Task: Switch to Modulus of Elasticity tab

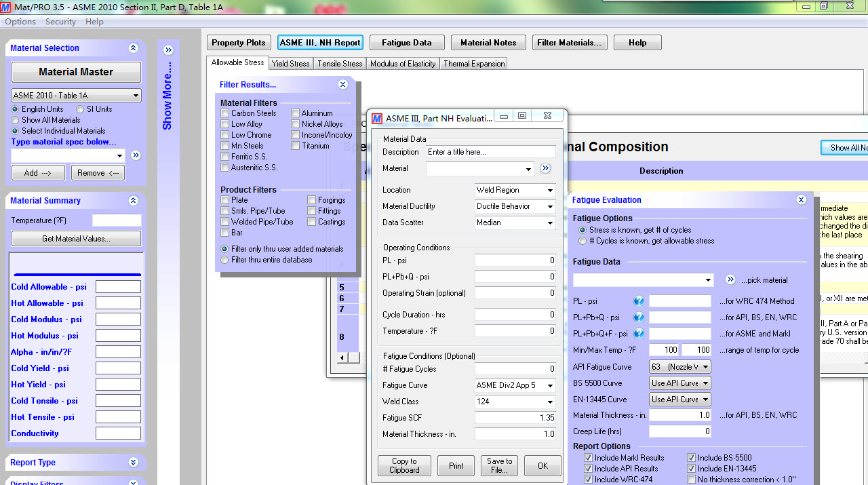Action: tap(403, 64)
